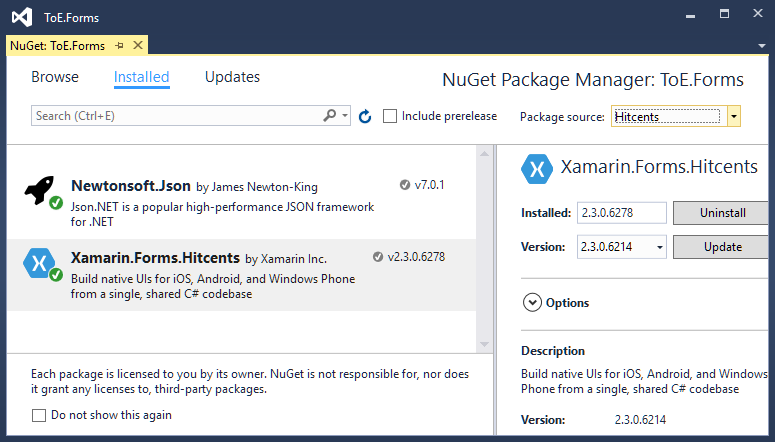The height and width of the screenshot is (442, 775).
Task: Open the search options dropdown arrow
Action: [x=344, y=116]
